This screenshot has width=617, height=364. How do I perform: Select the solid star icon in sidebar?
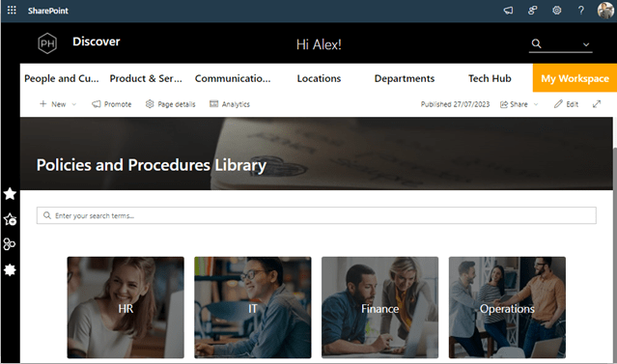10,194
